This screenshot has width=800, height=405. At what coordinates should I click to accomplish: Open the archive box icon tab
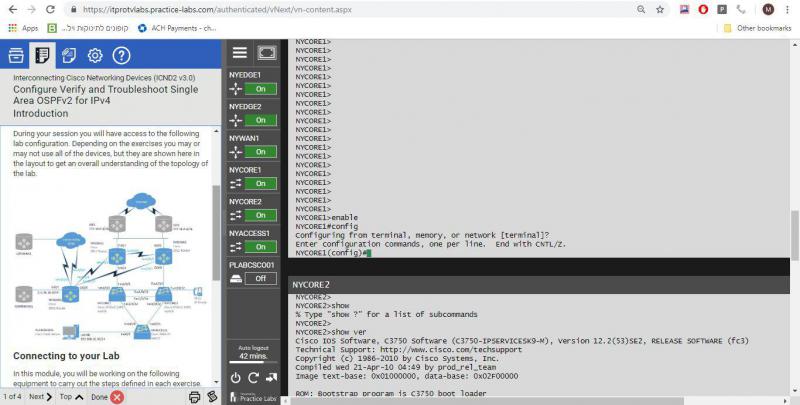point(17,55)
